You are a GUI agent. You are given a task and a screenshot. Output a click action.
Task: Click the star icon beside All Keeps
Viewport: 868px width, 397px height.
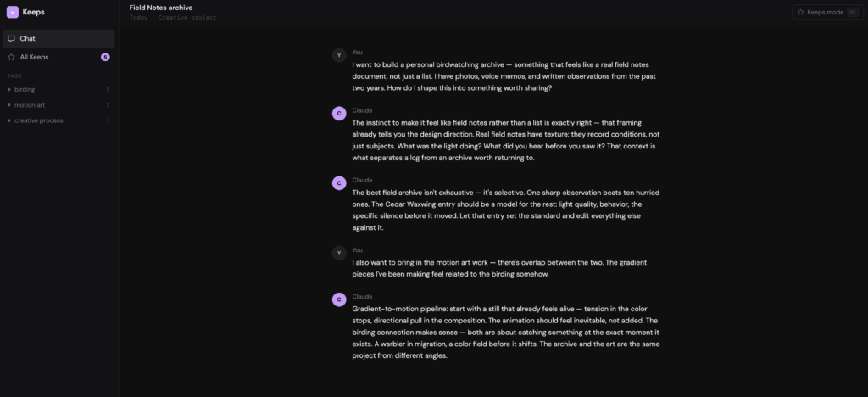coord(11,57)
